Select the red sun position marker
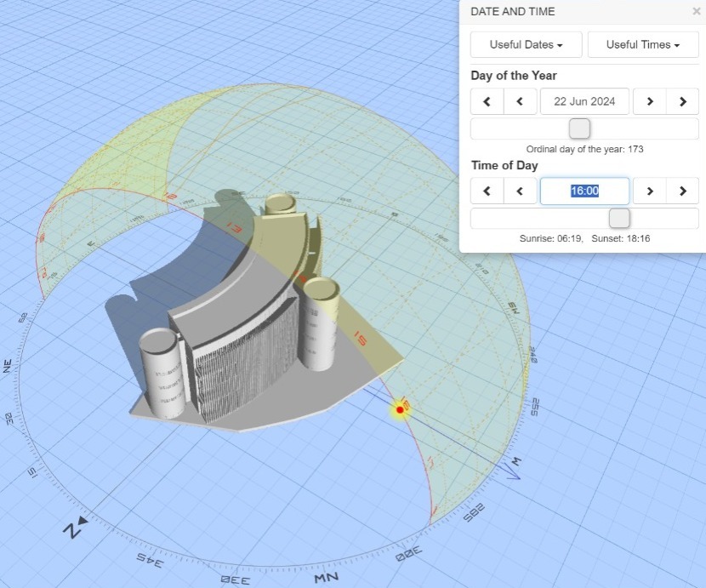Screen dimensions: 706x588 pos(400,410)
